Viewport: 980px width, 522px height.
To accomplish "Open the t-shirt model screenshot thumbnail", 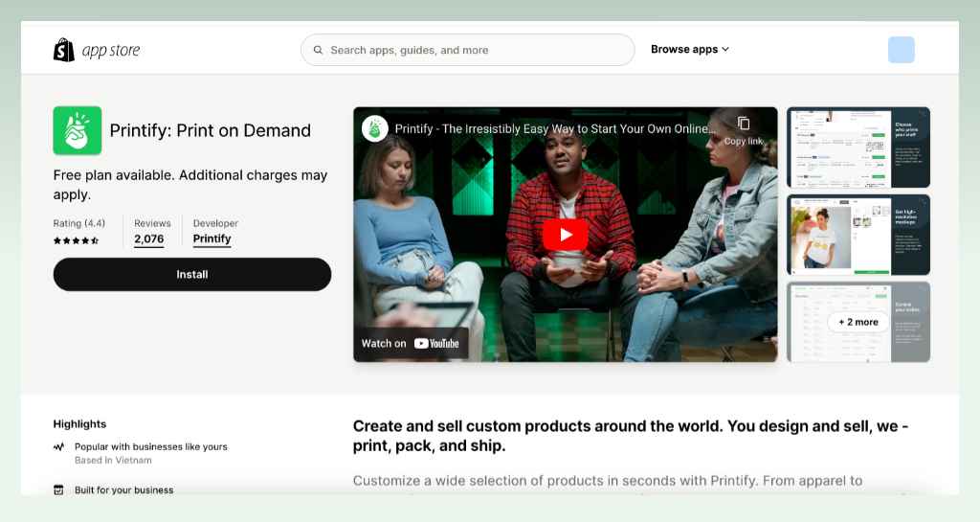I will tap(858, 235).
